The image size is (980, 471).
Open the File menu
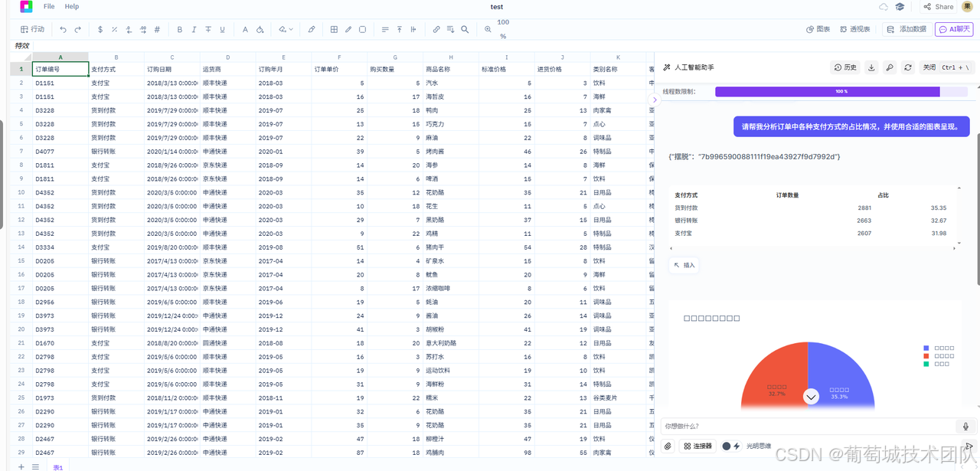click(x=49, y=6)
